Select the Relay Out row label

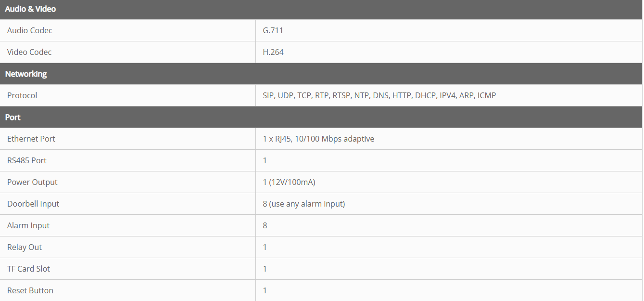(25, 247)
